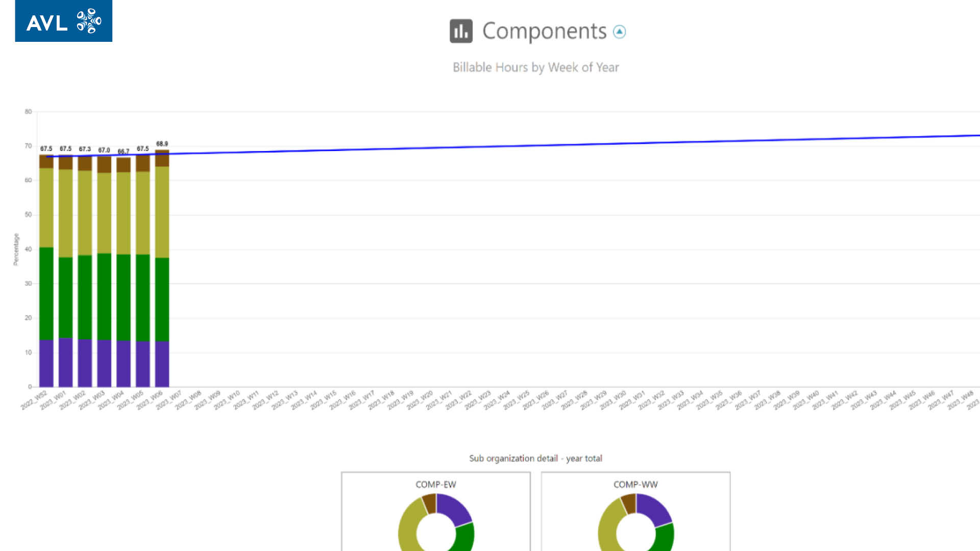This screenshot has width=980, height=551.
Task: Click Billable Hours by Week of Year subtitle
Action: point(535,67)
